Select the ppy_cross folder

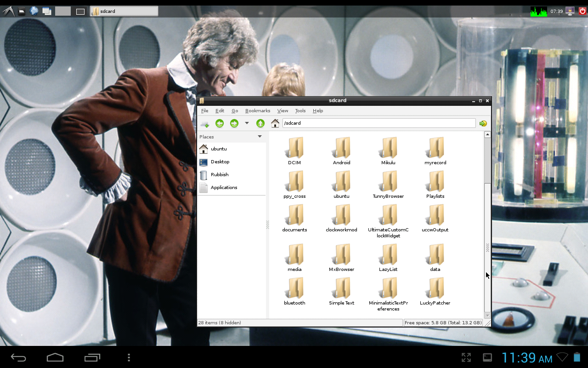(294, 185)
